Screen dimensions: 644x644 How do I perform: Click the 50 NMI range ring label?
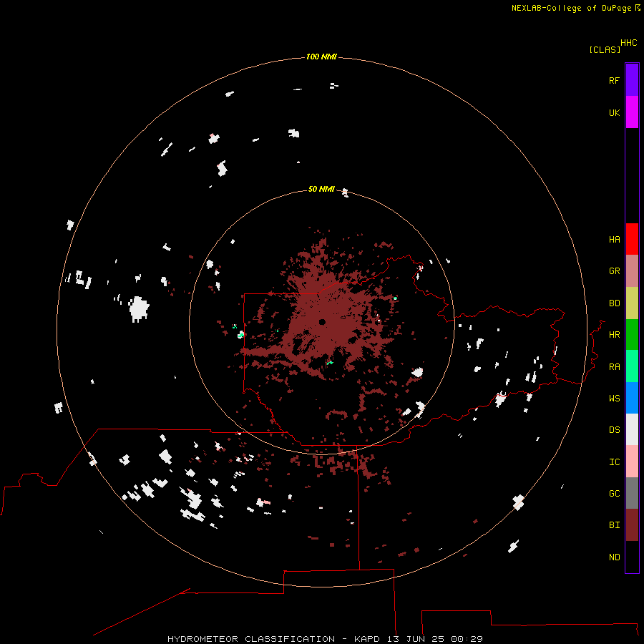pos(321,189)
